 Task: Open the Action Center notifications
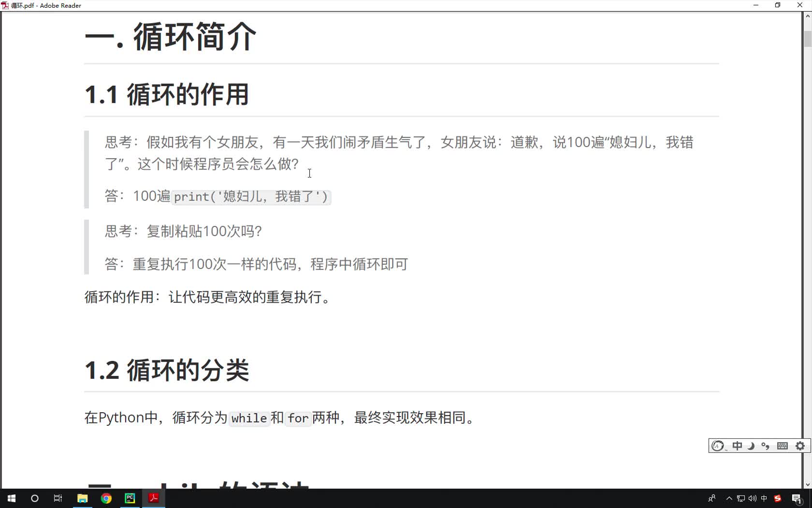pos(797,499)
